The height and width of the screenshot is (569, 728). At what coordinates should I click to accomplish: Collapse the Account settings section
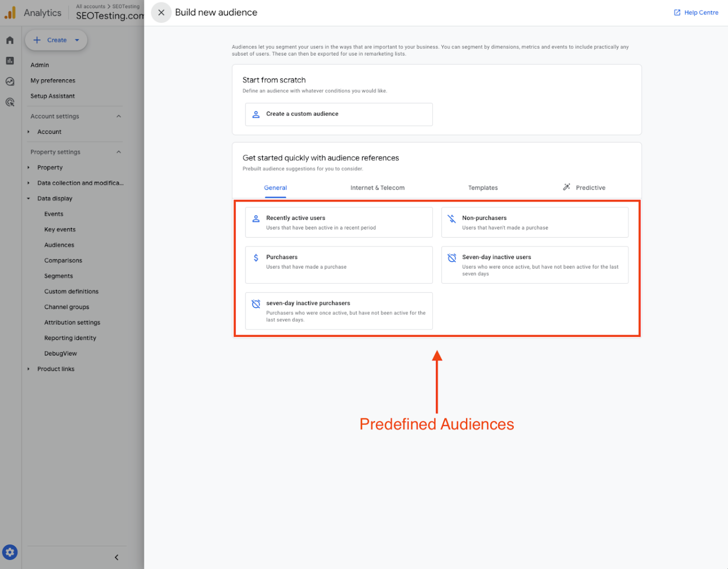[x=118, y=116]
